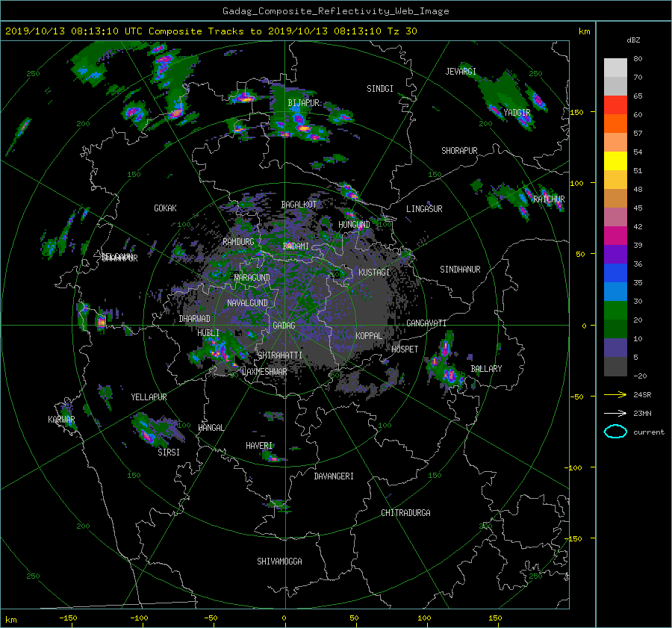The image size is (672, 628).
Task: Select the BAGALKOT city label
Action: [299, 205]
